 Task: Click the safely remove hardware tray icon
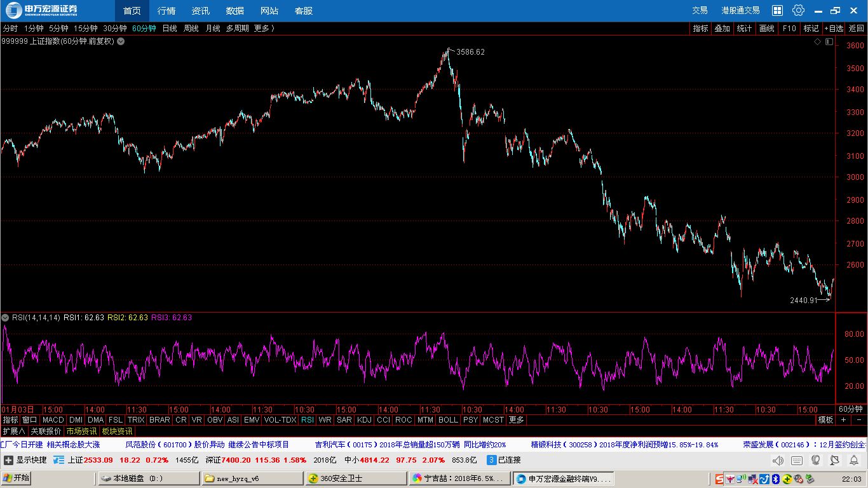pos(810,478)
